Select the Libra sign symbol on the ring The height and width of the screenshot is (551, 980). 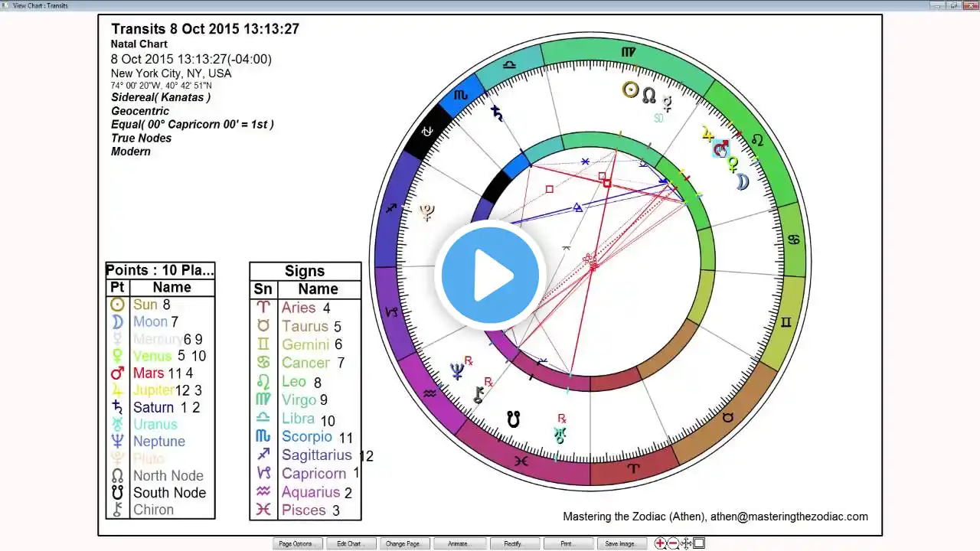(x=509, y=65)
